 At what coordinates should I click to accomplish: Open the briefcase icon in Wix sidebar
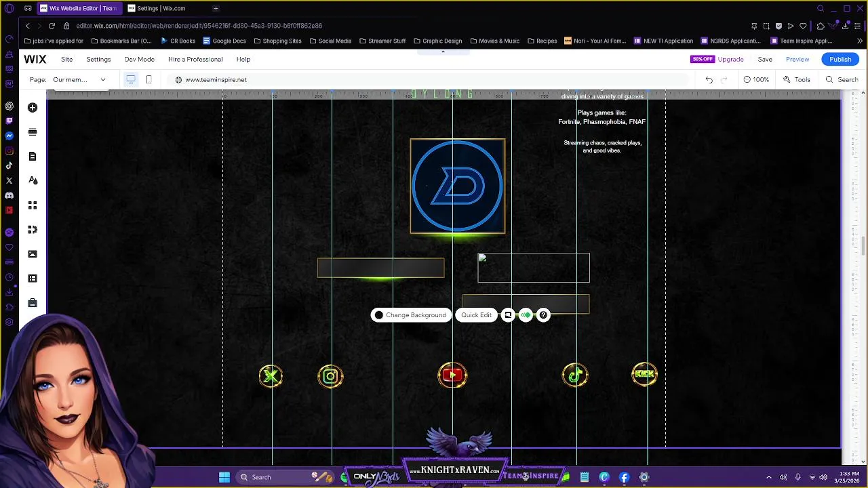coord(33,303)
